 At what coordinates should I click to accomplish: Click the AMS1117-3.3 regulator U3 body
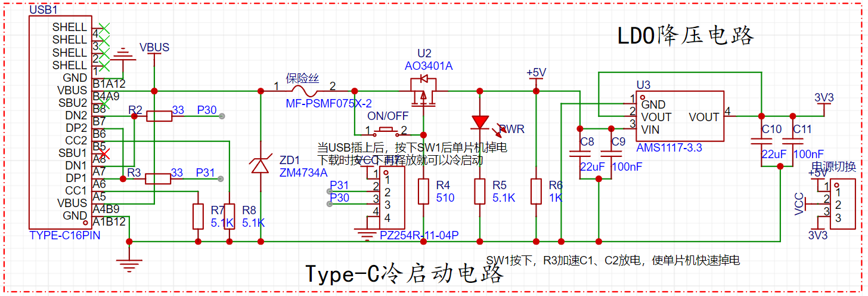[680, 116]
